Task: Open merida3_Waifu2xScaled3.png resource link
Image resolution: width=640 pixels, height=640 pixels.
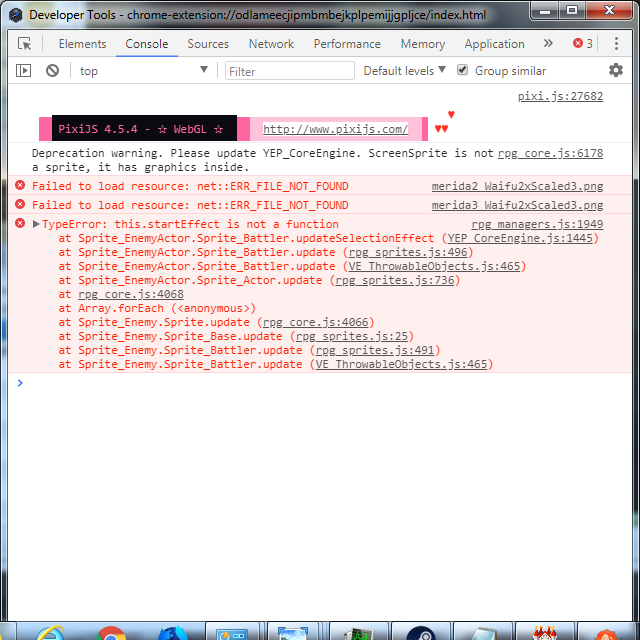Action: coord(518,205)
